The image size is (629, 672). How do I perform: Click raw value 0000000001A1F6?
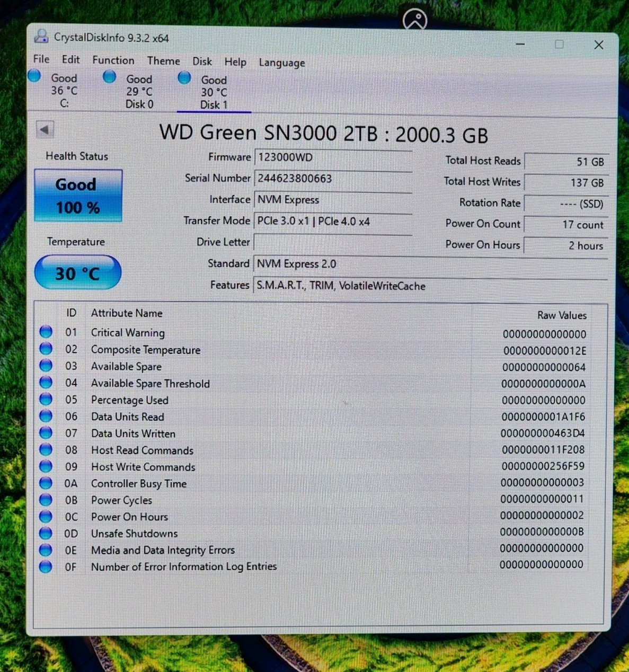click(x=543, y=417)
